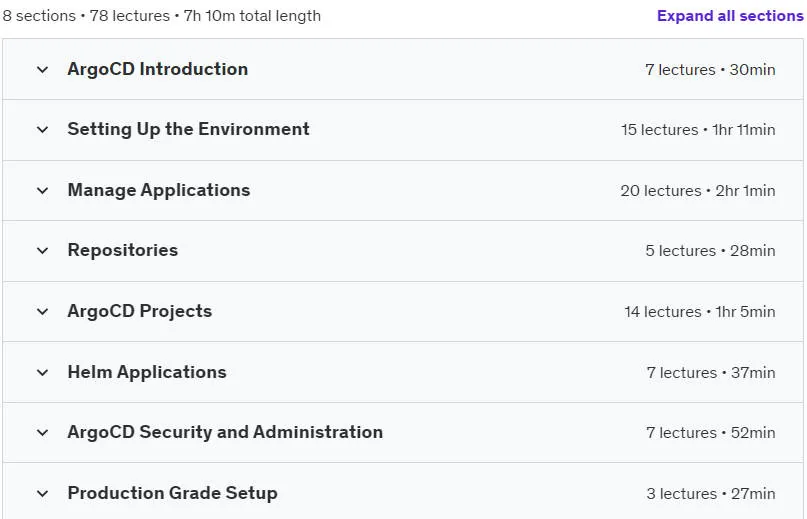The height and width of the screenshot is (519, 807).
Task: Expand the Repositories section chevron
Action: point(43,251)
